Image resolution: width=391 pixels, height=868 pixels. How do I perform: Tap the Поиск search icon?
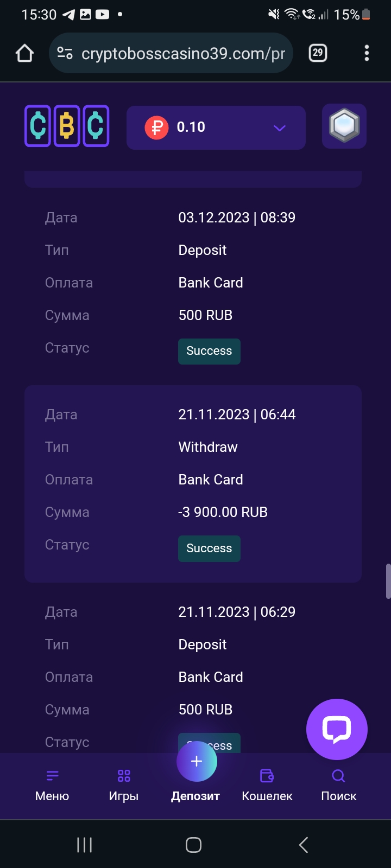(338, 776)
